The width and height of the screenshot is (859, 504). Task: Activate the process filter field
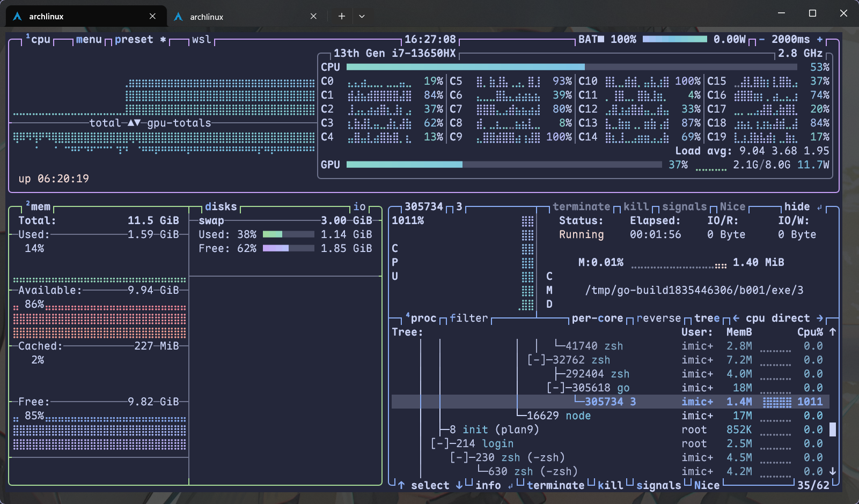click(468, 318)
